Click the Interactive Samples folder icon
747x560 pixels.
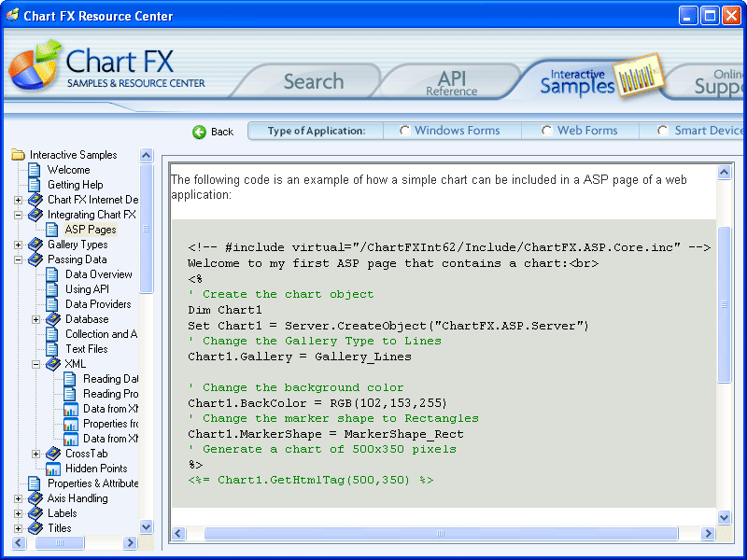coord(18,155)
